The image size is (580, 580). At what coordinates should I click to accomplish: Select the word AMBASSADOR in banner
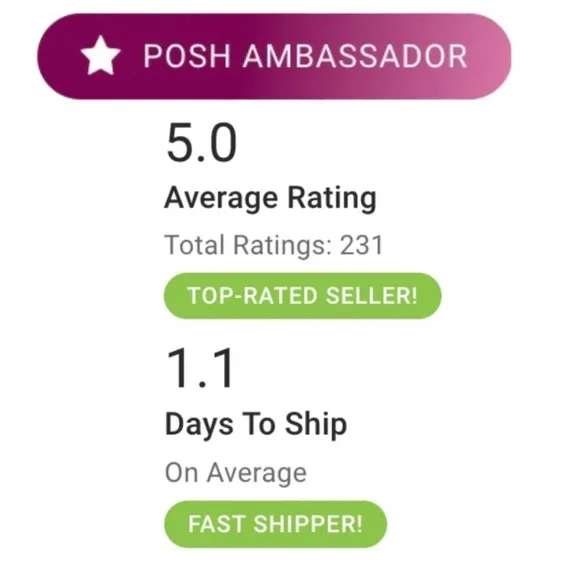click(355, 56)
